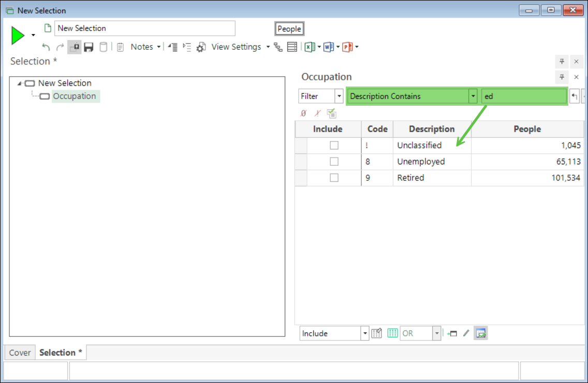588x383 pixels.
Task: Click the increase indent icon
Action: click(x=187, y=47)
